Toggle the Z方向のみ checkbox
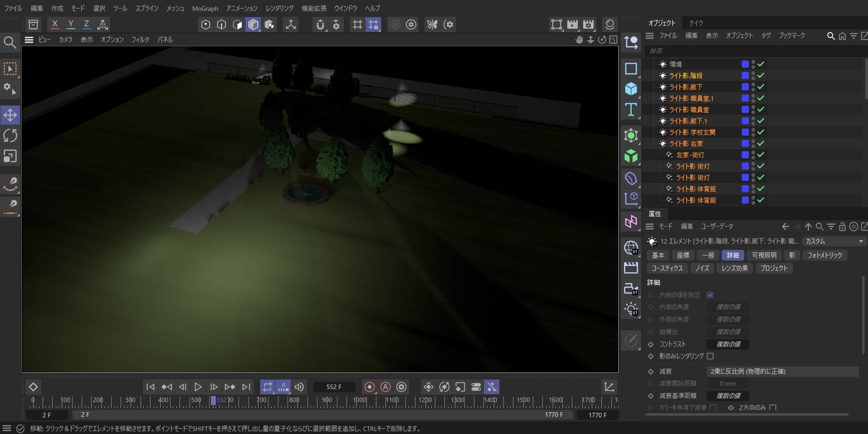The height and width of the screenshot is (434, 868). (x=773, y=407)
